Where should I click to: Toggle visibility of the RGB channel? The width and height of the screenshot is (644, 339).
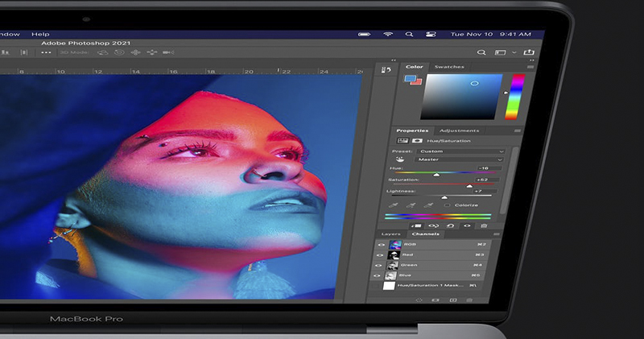[381, 245]
